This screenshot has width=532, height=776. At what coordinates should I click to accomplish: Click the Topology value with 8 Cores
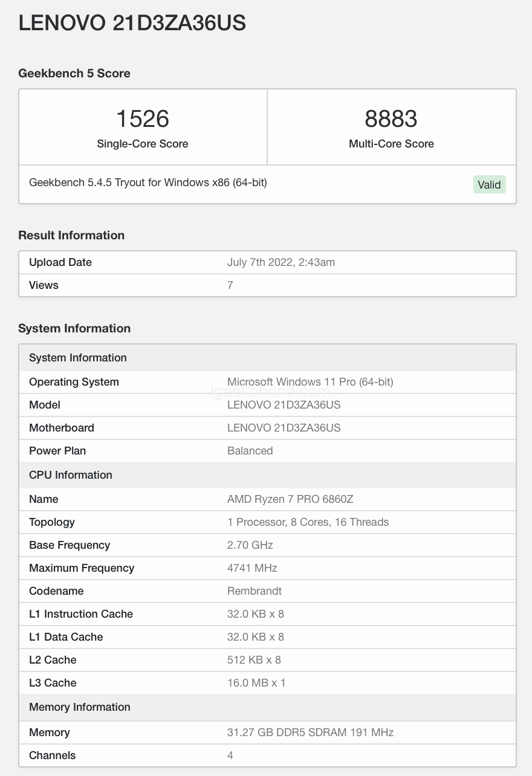[308, 522]
